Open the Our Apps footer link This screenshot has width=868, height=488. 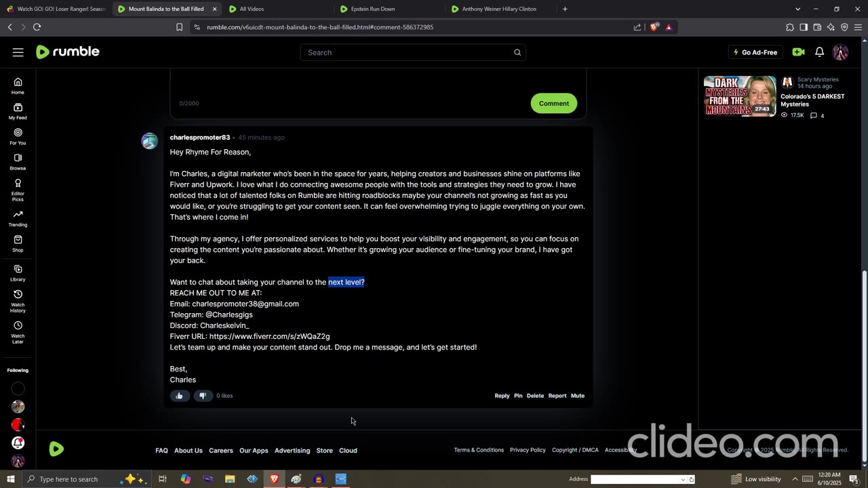(x=254, y=450)
